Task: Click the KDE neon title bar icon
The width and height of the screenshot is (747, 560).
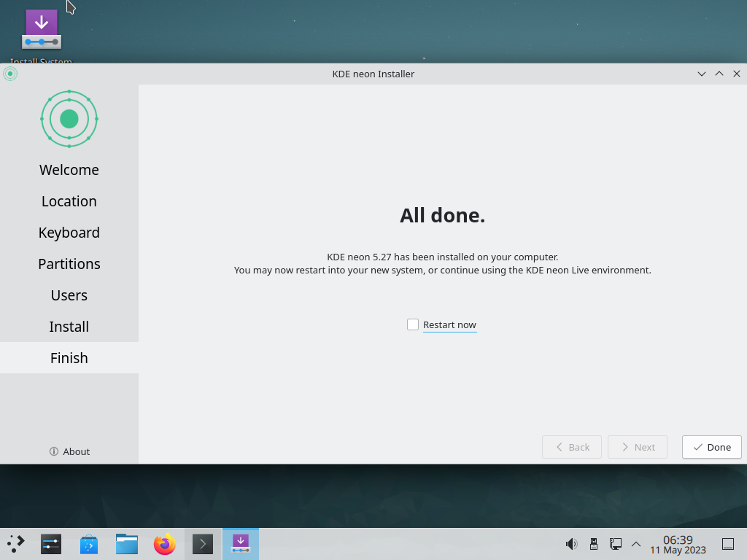Action: 10,74
